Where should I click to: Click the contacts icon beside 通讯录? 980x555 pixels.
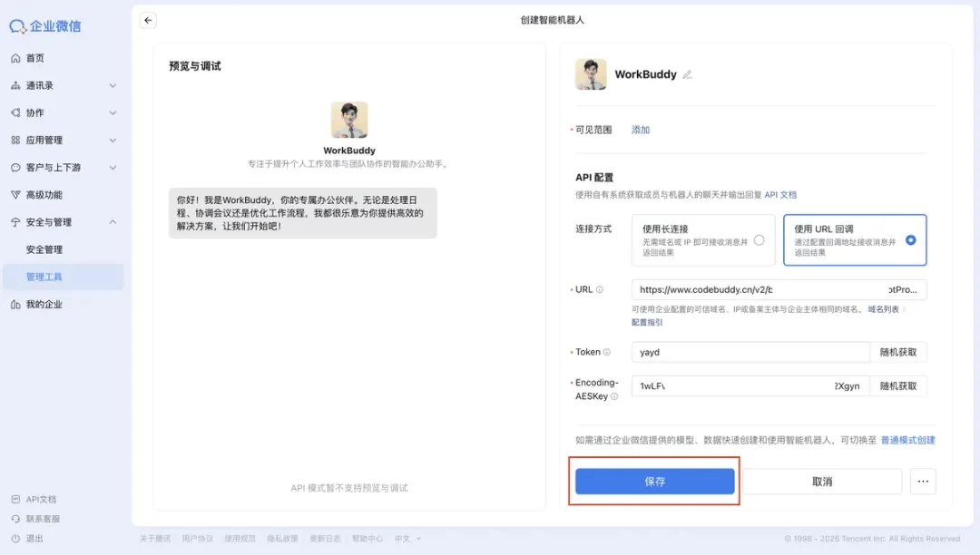(15, 85)
